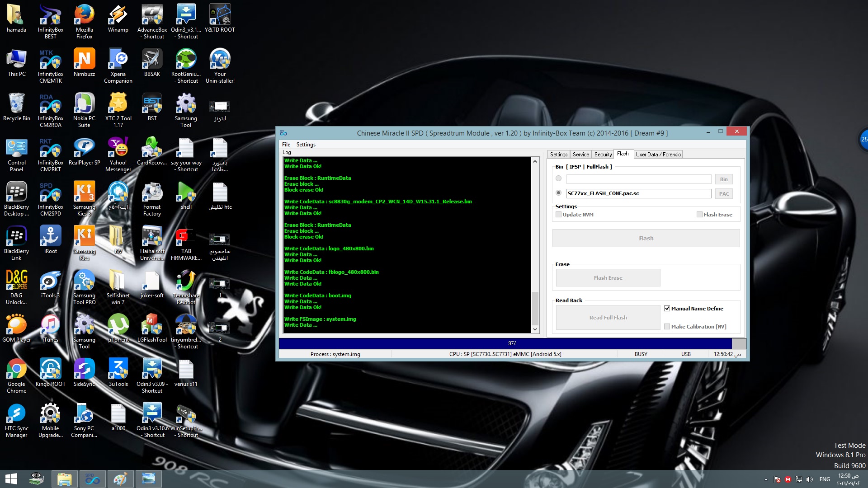Click log scrollbar down arrow
The width and height of the screenshot is (868, 488).
(535, 329)
